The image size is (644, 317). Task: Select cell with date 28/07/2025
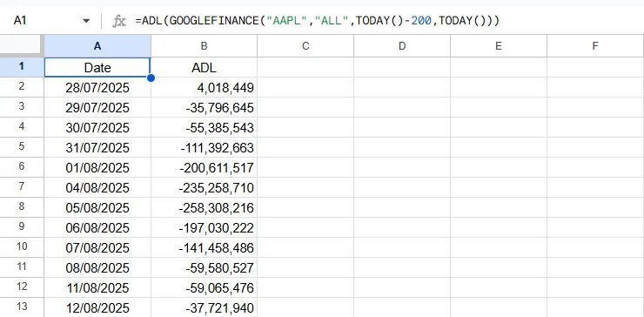tap(97, 87)
